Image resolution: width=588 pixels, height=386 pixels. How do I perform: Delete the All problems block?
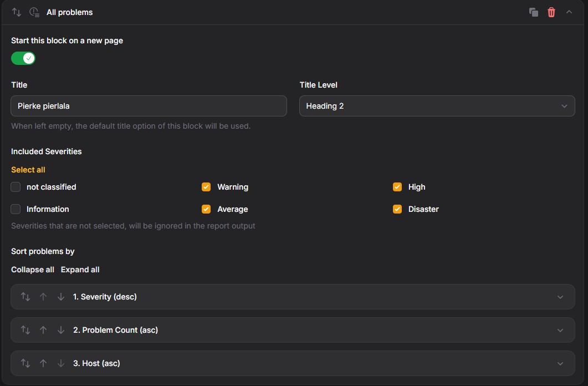pyautogui.click(x=551, y=12)
